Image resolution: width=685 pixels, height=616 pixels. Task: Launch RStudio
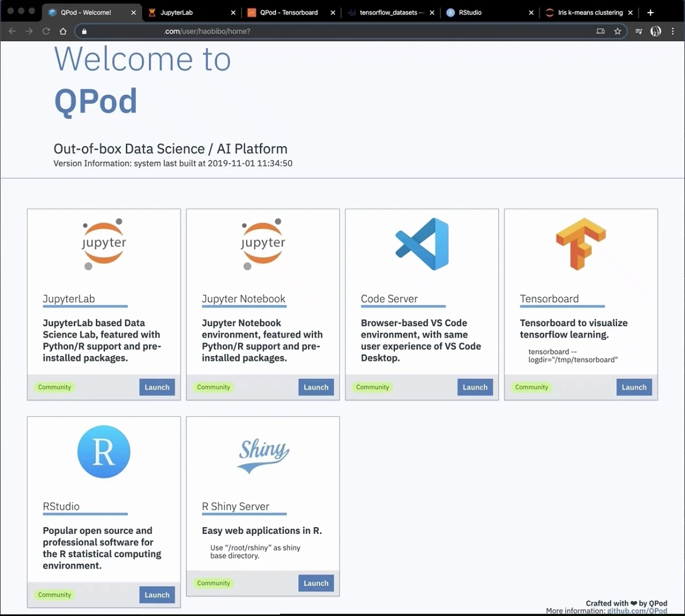click(157, 595)
